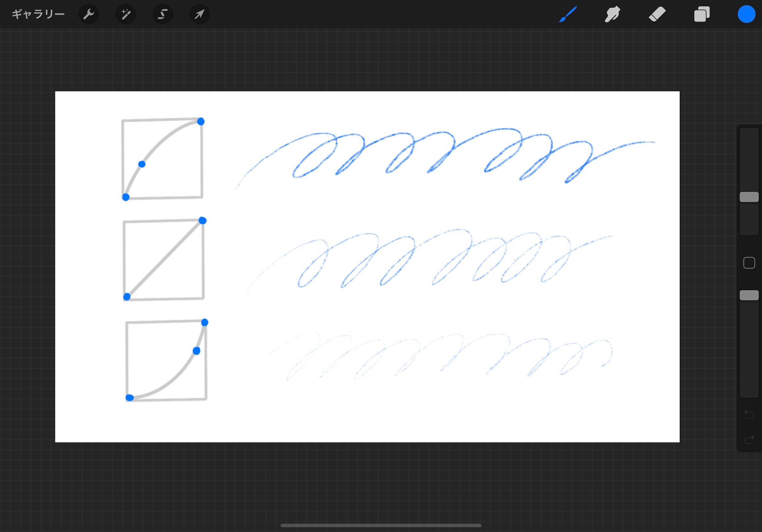Click the bottom curve's top-right endpoint dot

(x=205, y=322)
